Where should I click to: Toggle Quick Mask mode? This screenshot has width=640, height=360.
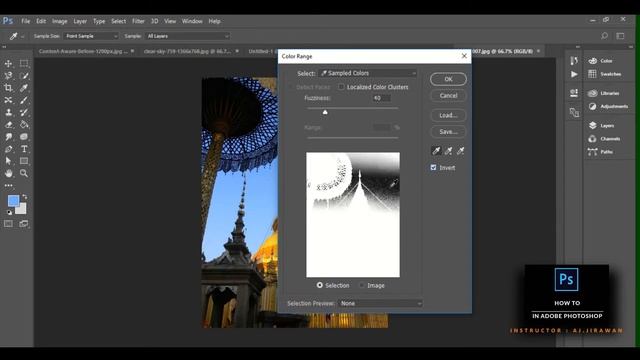(8, 224)
